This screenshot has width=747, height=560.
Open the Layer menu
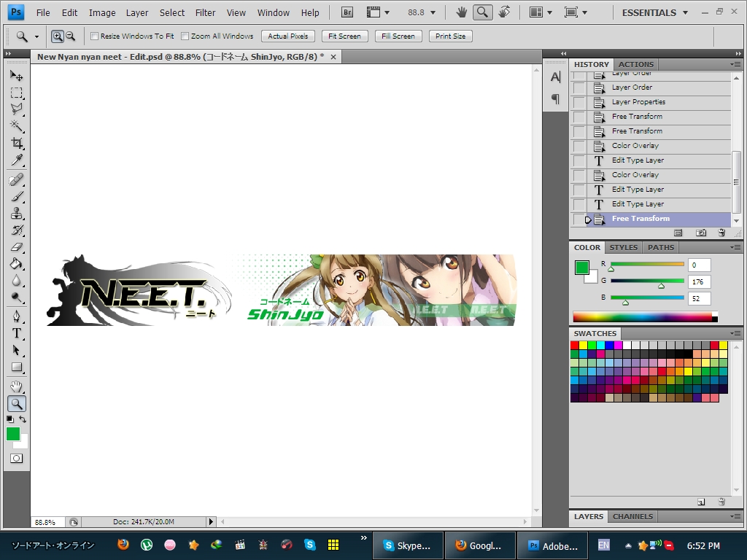tap(136, 13)
